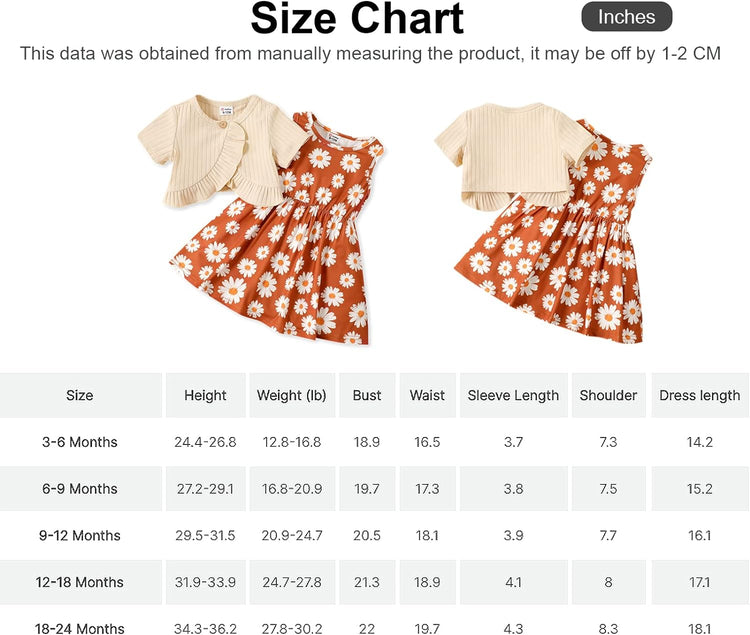750x635 pixels.
Task: Click the 18-24 Months size row label
Action: pyautogui.click(x=80, y=628)
